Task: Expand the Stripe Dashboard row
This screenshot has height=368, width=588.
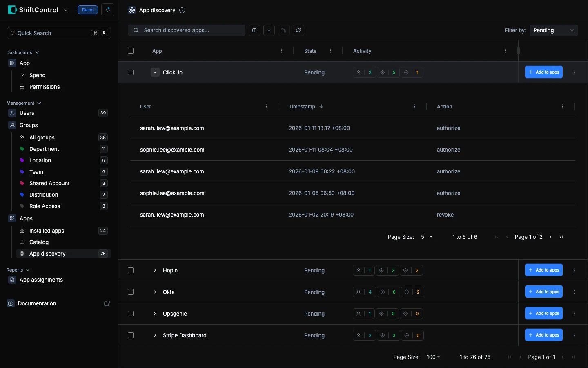Action: [155, 335]
